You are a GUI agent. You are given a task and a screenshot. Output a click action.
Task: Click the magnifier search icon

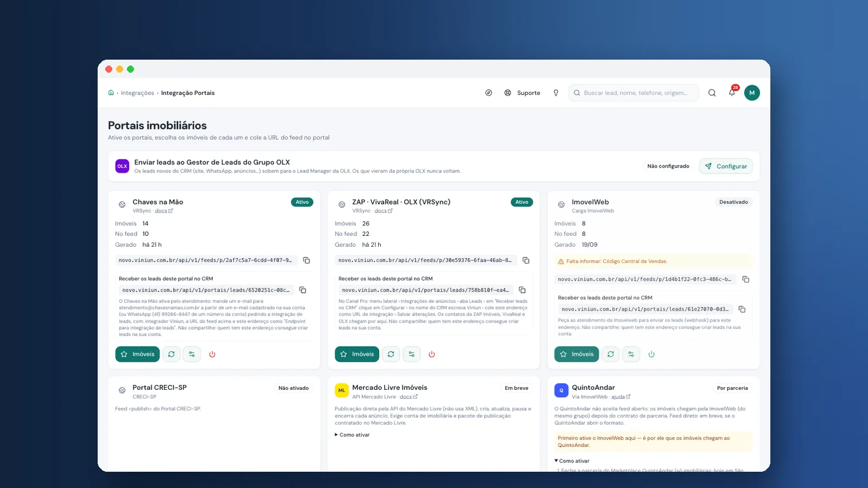pos(712,93)
